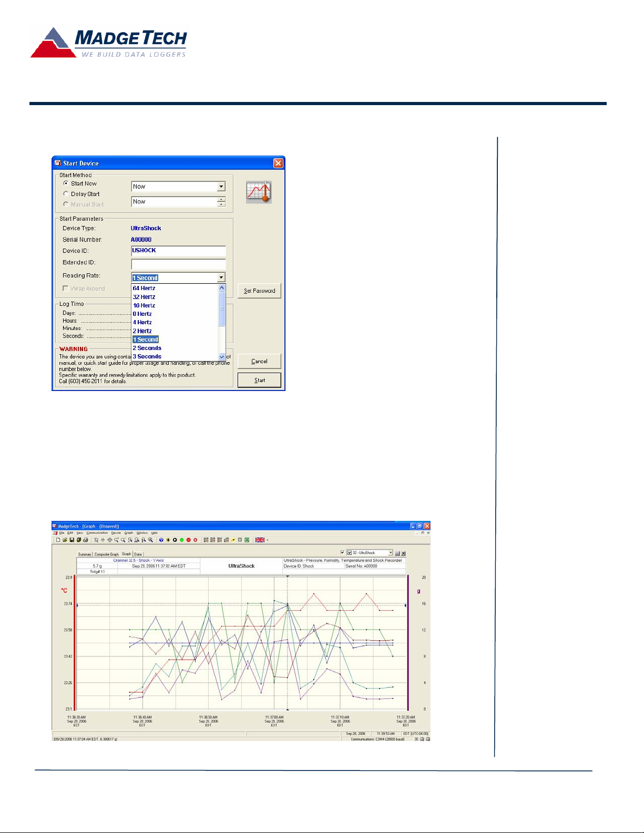Open the 32 - UltraShock device dropdown
Image resolution: width=644 pixels, height=833 pixels.
click(x=390, y=552)
